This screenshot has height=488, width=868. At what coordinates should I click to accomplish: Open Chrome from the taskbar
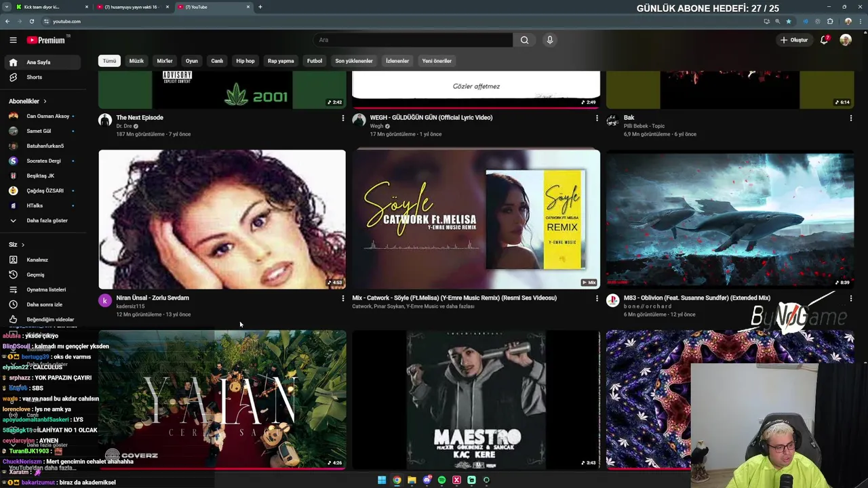tap(397, 480)
